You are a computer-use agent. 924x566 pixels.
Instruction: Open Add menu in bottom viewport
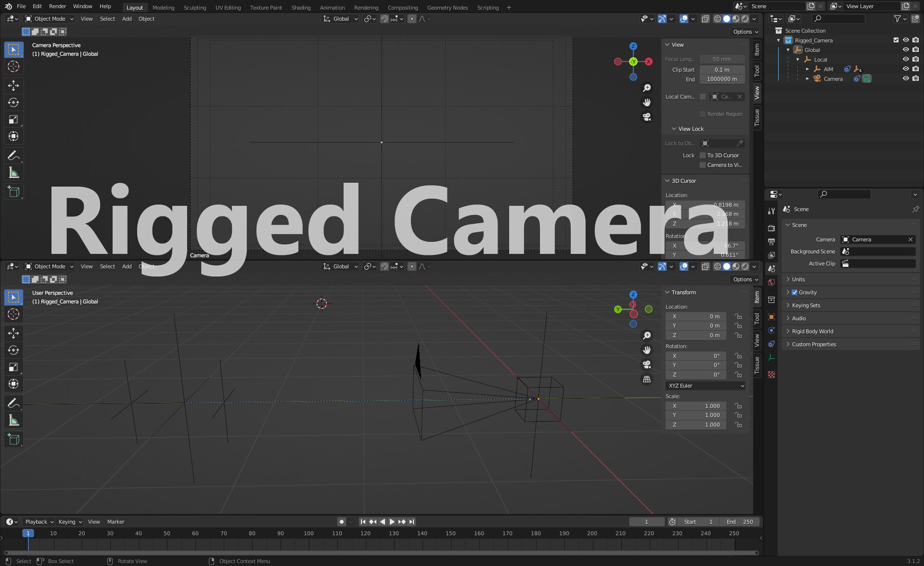tap(127, 267)
